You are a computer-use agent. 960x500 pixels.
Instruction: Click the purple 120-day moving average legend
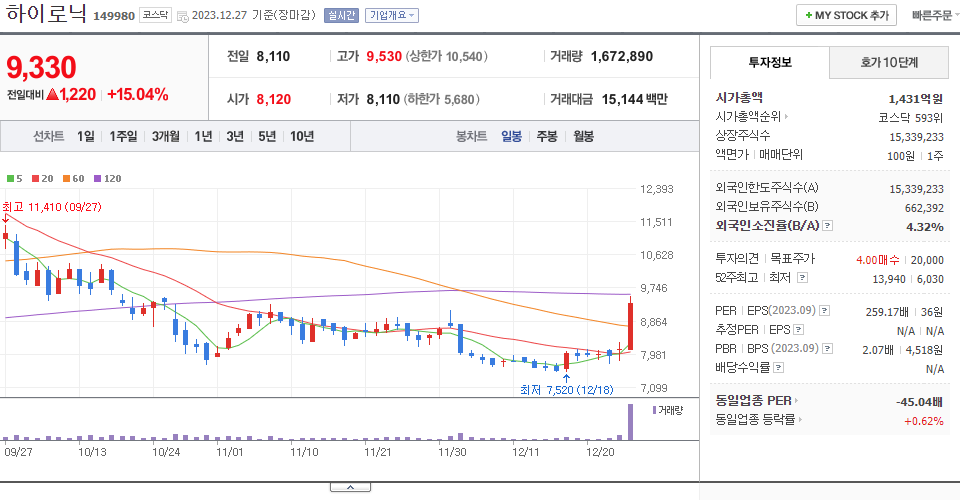(x=108, y=179)
